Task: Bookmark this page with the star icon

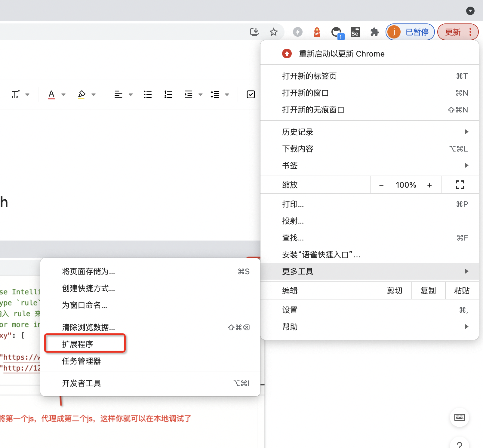Action: tap(273, 32)
